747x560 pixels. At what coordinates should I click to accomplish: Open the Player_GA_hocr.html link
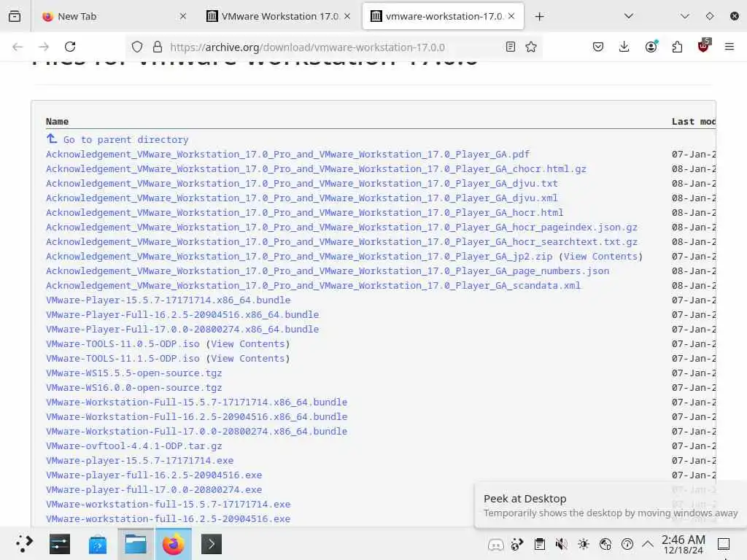(x=305, y=212)
